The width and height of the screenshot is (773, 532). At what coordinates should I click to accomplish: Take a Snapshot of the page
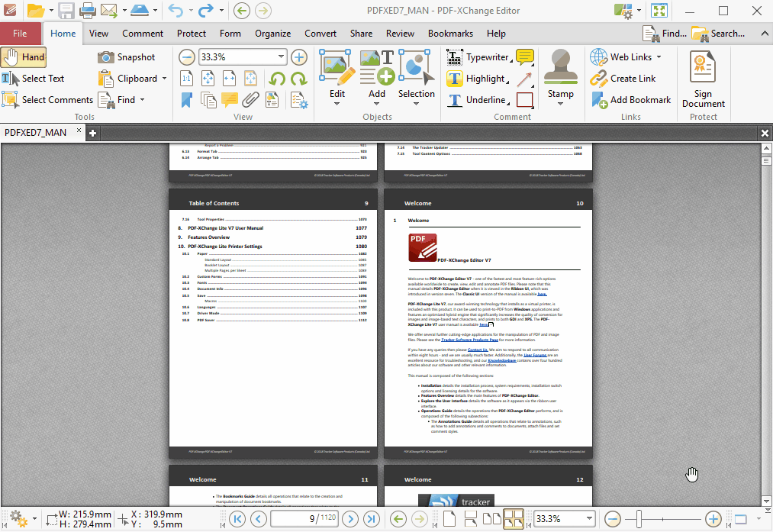127,57
